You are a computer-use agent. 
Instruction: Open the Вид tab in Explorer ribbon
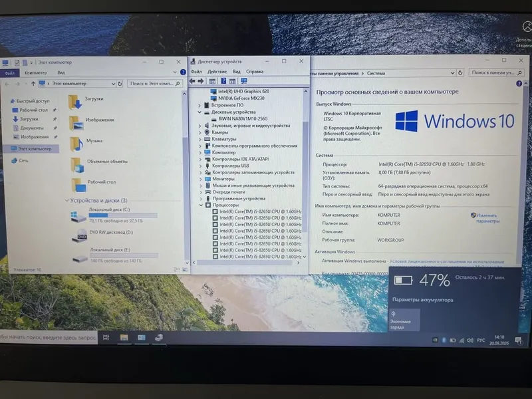coord(61,72)
